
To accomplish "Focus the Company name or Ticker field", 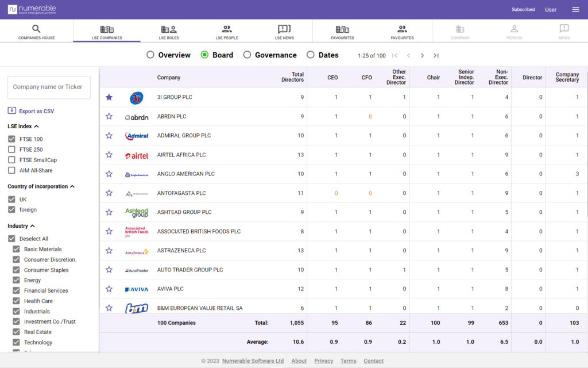I will [49, 87].
